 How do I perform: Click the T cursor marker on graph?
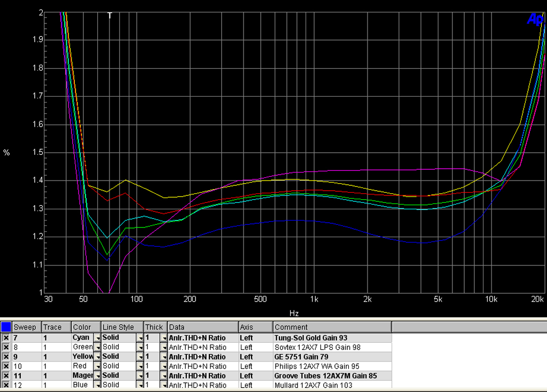[x=110, y=15]
